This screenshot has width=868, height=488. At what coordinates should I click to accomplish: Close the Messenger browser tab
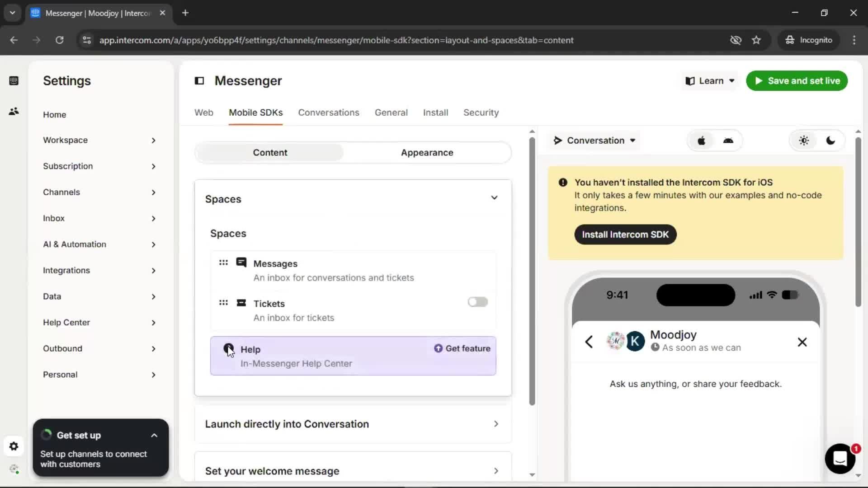pyautogui.click(x=162, y=13)
